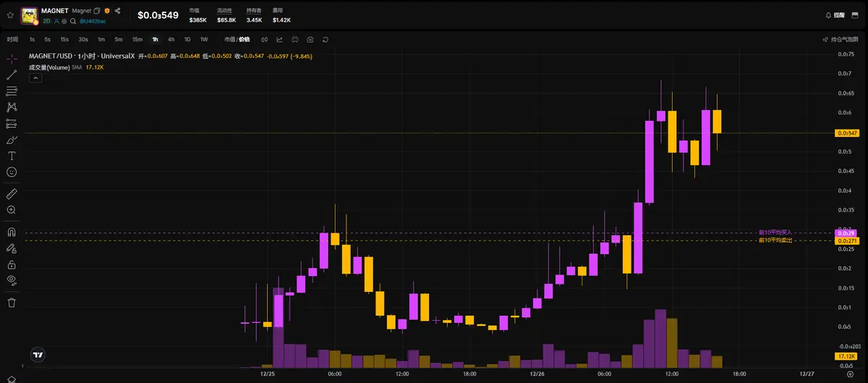The image size is (868, 383).
Task: Click the 成交量(Volume) indicator label
Action: click(49, 67)
